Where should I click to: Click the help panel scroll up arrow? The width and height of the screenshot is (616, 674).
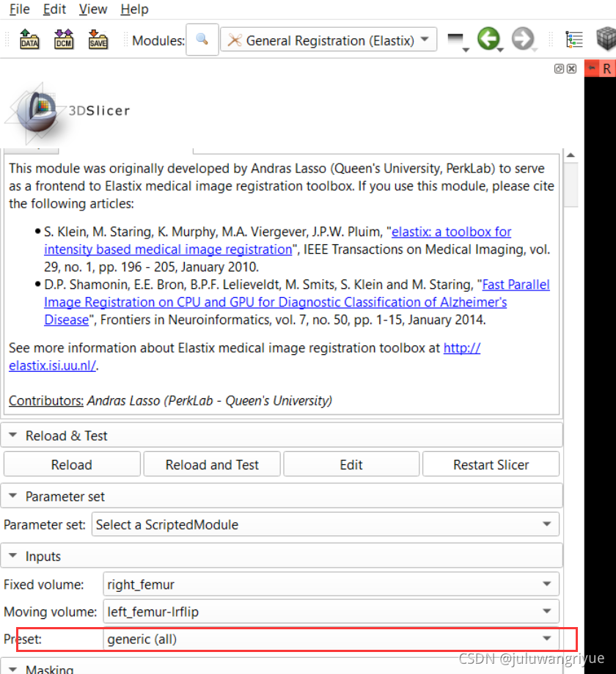[x=571, y=155]
